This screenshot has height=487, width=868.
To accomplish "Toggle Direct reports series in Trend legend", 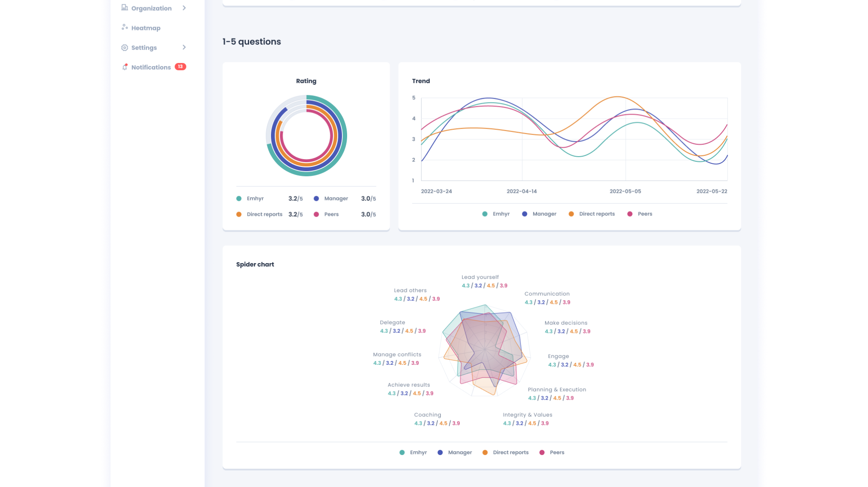I will click(592, 214).
